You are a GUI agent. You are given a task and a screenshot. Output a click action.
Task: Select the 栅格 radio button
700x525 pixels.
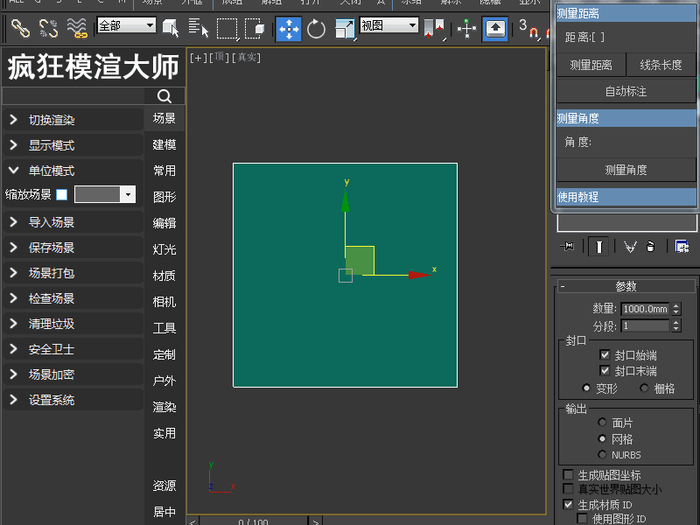pyautogui.click(x=644, y=387)
